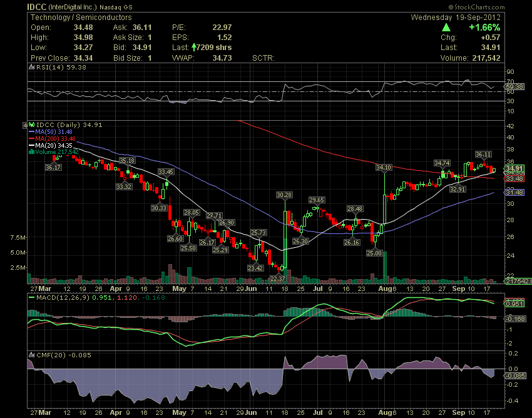Click the Chg +0.57 value
This screenshot has height=418, width=532.
(x=491, y=38)
